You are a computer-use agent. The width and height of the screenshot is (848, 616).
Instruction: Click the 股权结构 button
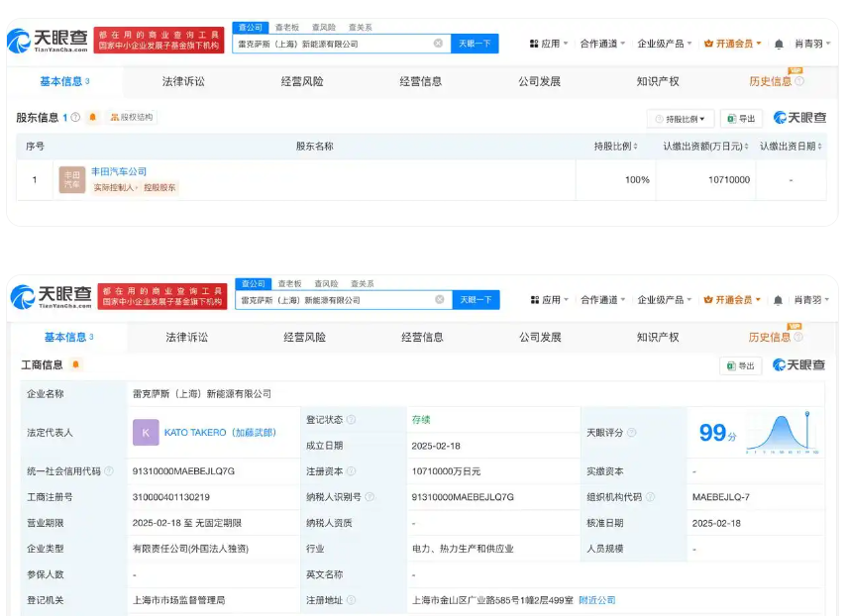(132, 118)
